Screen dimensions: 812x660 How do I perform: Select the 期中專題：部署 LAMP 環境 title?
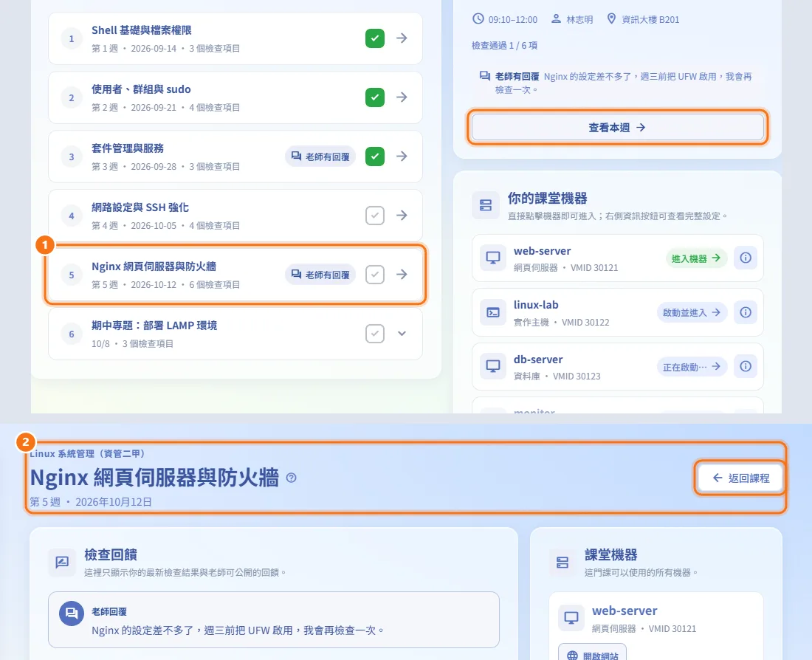click(154, 326)
